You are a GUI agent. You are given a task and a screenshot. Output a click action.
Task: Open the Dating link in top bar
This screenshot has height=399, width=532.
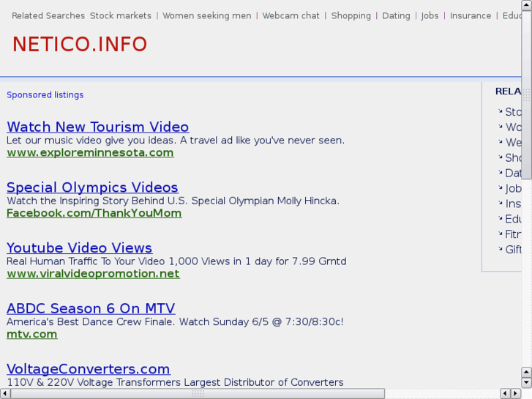[396, 15]
